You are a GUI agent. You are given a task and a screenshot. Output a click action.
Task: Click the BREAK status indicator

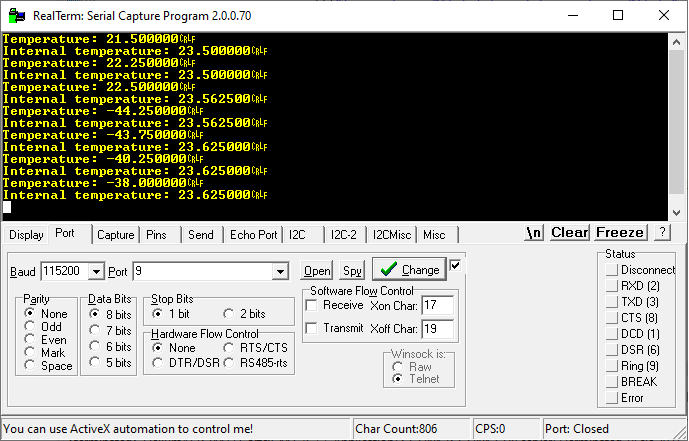click(x=612, y=382)
